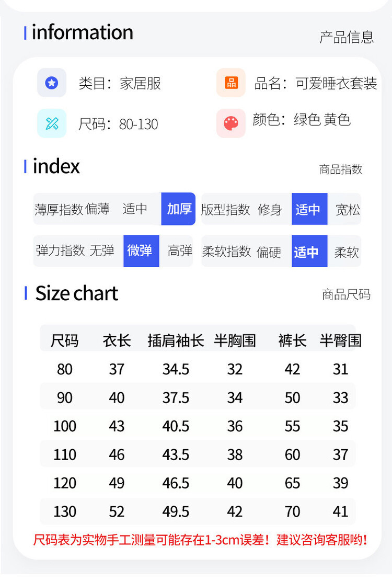Click the ruler and pencil size icon
The image size is (392, 581).
pyautogui.click(x=52, y=123)
